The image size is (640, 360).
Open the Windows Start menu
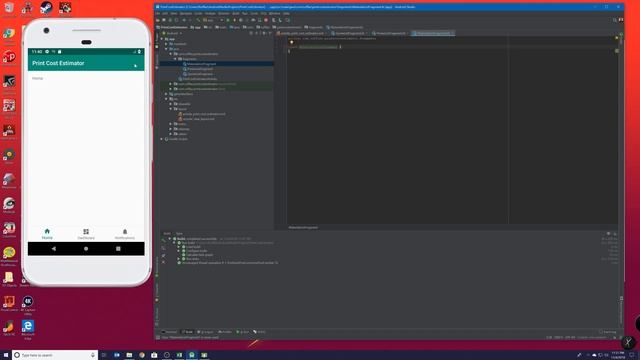[x=6, y=355]
